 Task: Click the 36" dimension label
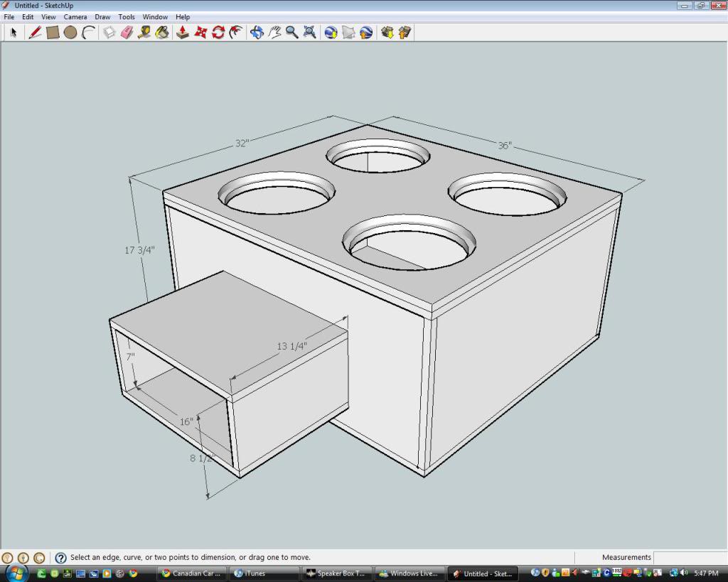(505, 146)
